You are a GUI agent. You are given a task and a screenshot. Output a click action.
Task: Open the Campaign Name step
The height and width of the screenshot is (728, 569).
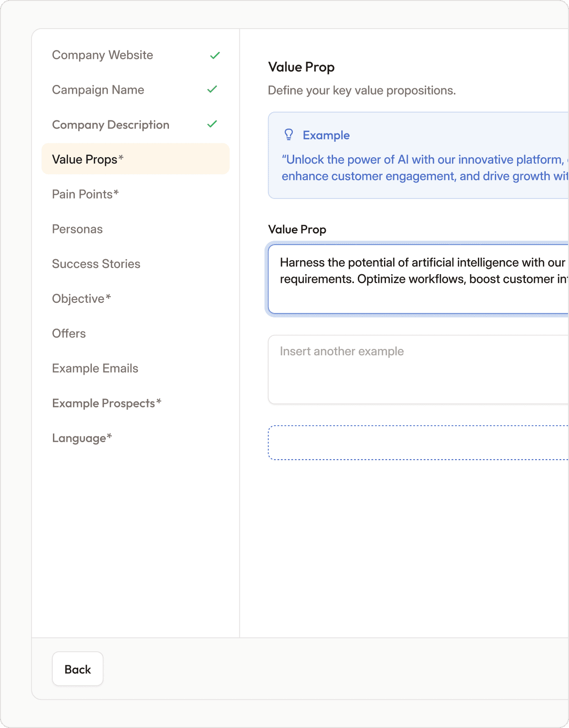coord(135,90)
